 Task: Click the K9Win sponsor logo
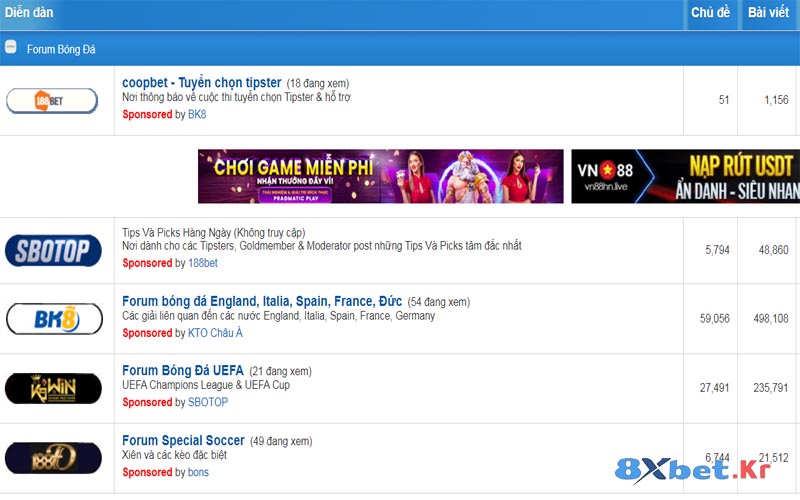point(53,387)
